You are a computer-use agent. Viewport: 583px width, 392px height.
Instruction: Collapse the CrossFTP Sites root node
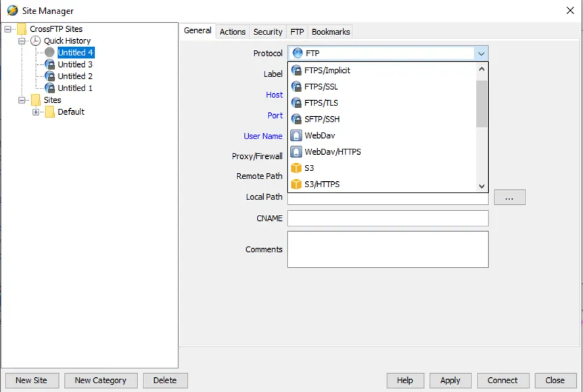point(8,29)
